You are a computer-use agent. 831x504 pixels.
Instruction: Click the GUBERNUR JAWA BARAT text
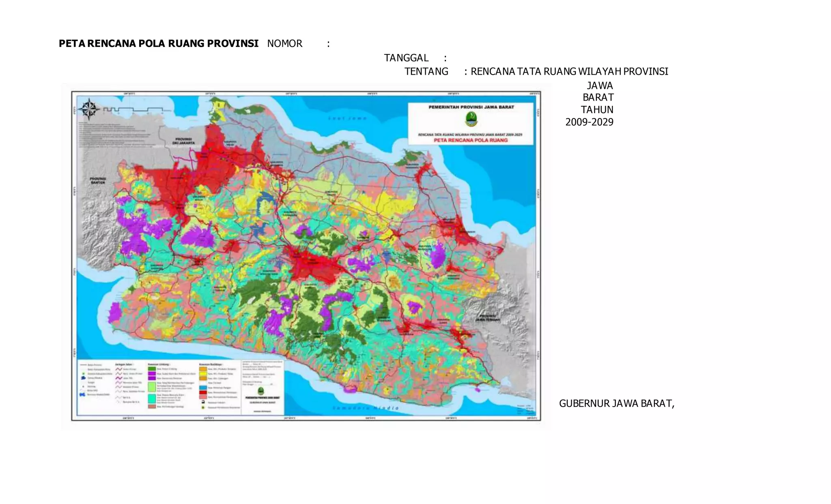click(616, 403)
